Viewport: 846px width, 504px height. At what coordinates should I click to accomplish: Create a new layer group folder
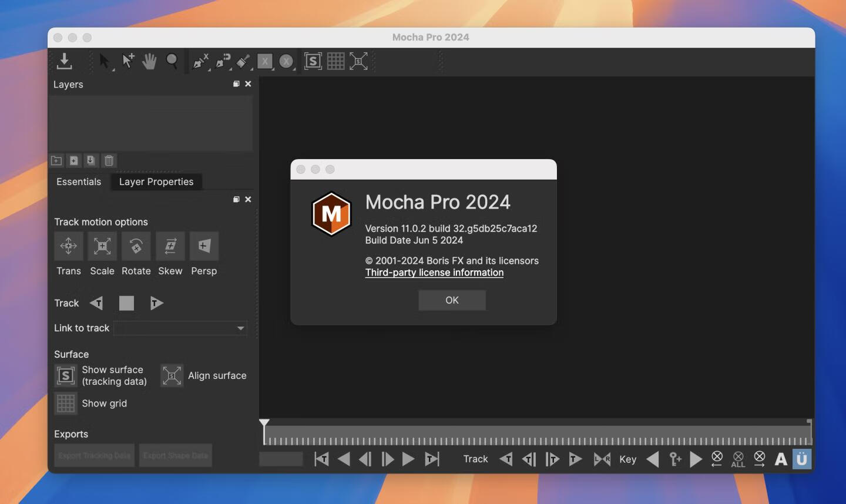pyautogui.click(x=56, y=160)
